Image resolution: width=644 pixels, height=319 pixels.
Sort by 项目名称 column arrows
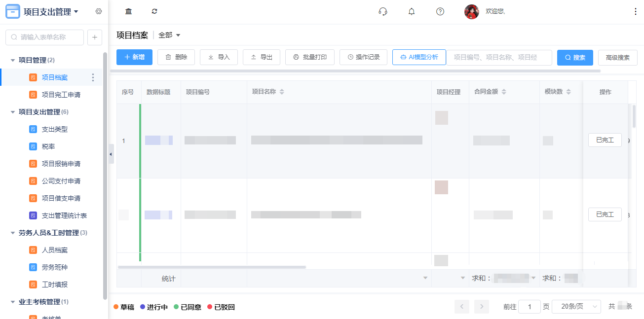click(x=282, y=92)
